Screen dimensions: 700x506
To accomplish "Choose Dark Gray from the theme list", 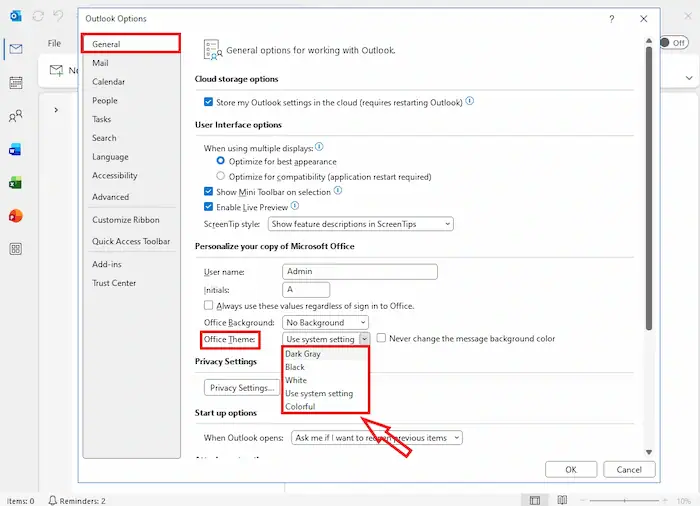I will pyautogui.click(x=325, y=354).
